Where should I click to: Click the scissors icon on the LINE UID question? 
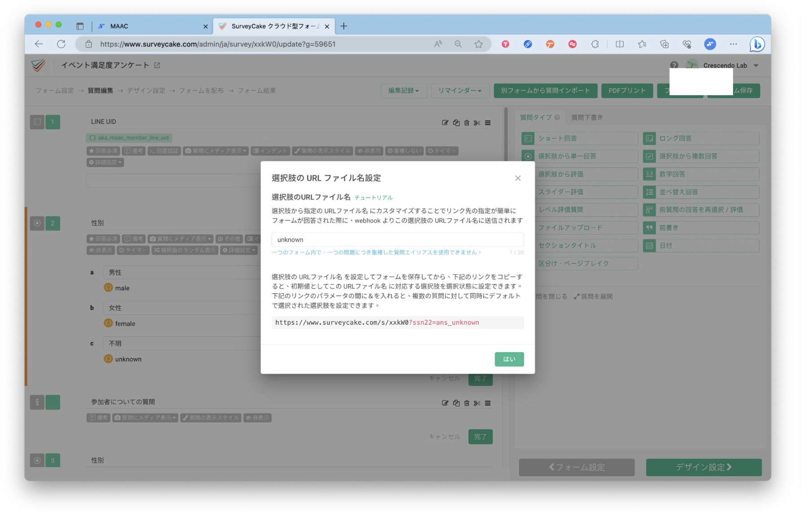(x=477, y=123)
